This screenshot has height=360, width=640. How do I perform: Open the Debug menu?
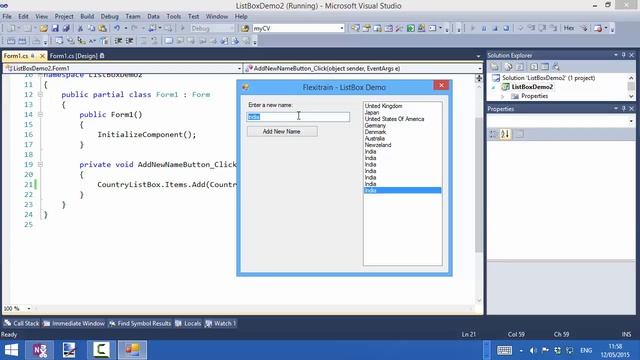pyautogui.click(x=109, y=16)
